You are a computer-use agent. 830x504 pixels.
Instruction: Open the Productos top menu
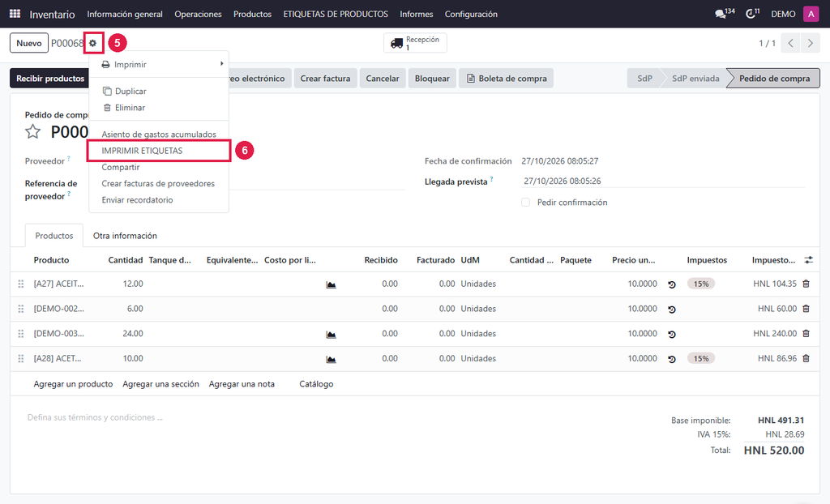tap(253, 15)
